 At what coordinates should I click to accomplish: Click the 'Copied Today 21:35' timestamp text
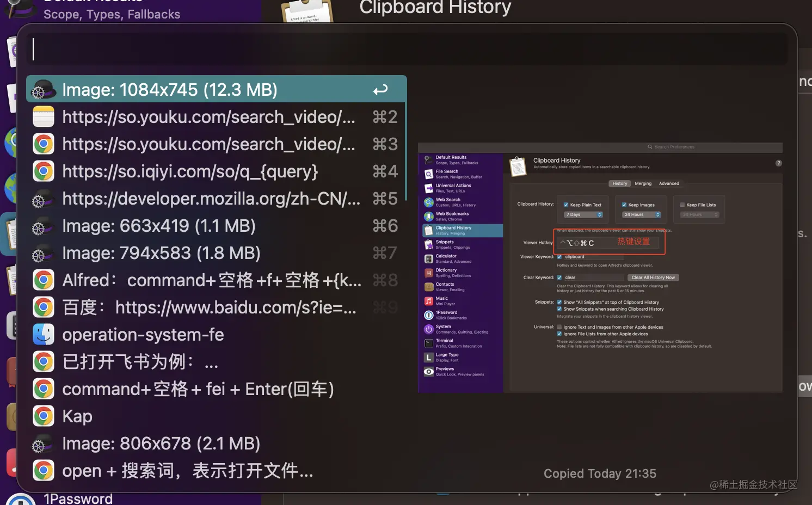pos(600,473)
